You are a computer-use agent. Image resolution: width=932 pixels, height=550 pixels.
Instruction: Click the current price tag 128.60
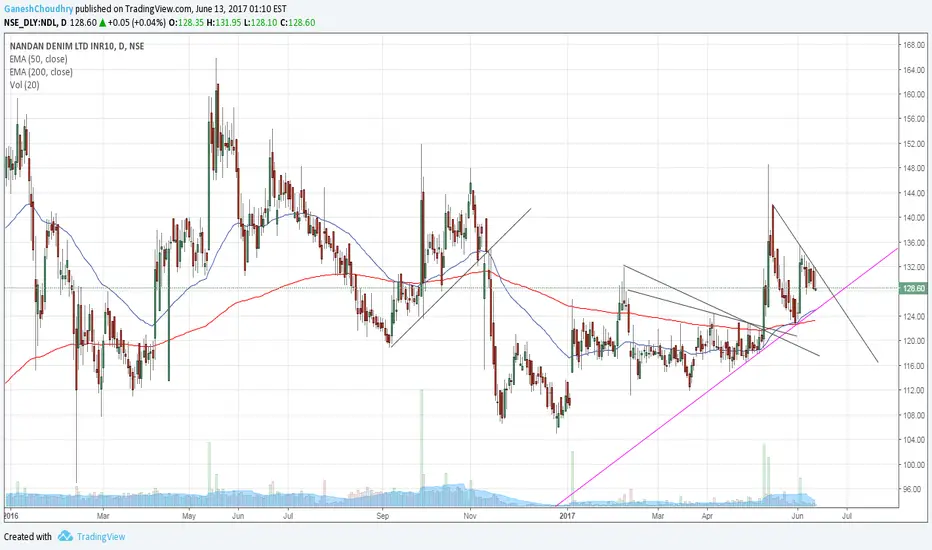tap(914, 288)
